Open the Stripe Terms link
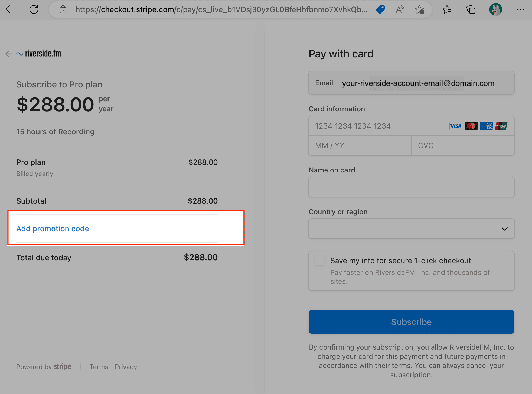The image size is (532, 394). tap(99, 367)
